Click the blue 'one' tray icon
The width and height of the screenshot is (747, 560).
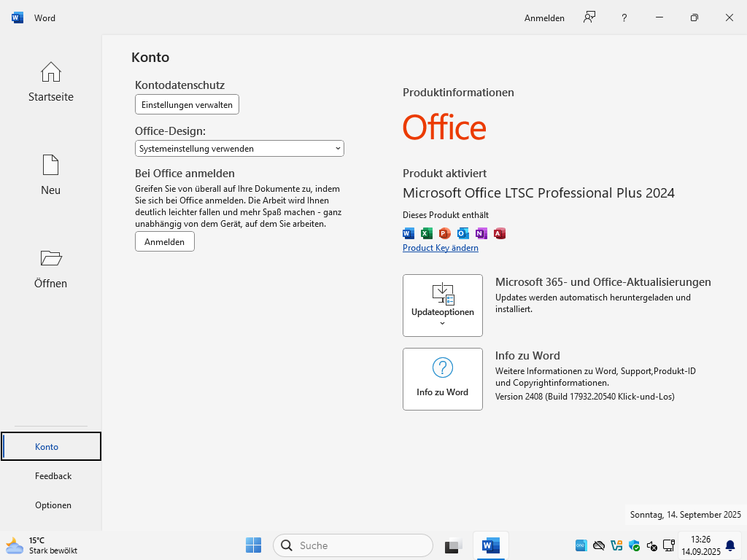tap(581, 545)
